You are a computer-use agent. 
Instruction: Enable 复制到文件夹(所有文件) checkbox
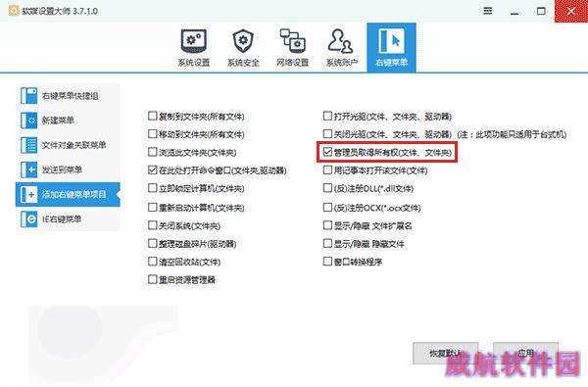[152, 116]
